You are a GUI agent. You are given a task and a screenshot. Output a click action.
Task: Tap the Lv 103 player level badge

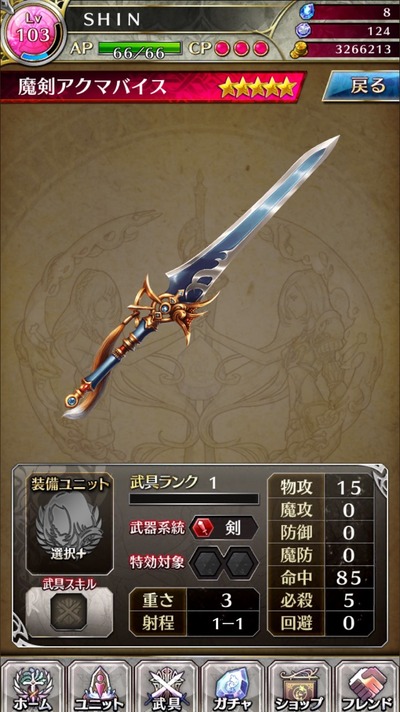click(33, 32)
